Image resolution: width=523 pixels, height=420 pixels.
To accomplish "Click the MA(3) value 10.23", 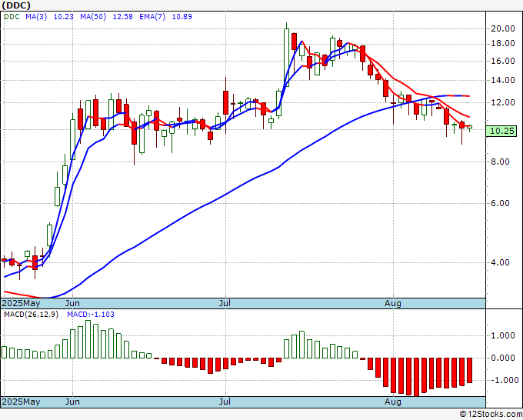I will [x=63, y=17].
